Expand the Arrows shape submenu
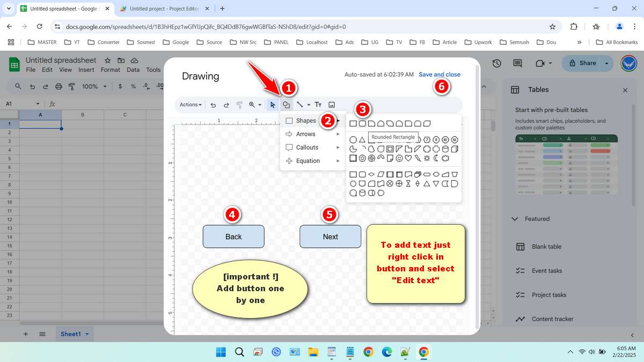Screen dimensions: 644x362 click(305, 134)
